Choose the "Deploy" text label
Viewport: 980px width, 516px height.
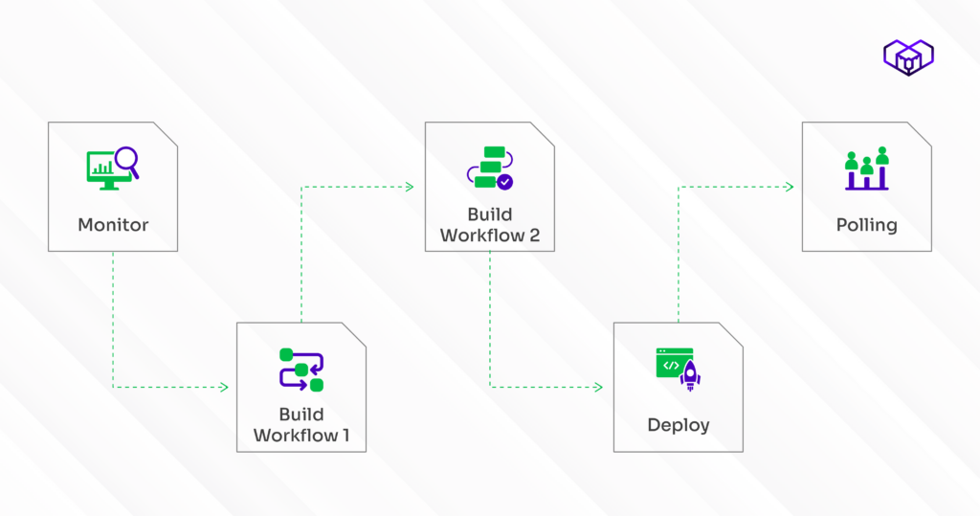(x=678, y=425)
